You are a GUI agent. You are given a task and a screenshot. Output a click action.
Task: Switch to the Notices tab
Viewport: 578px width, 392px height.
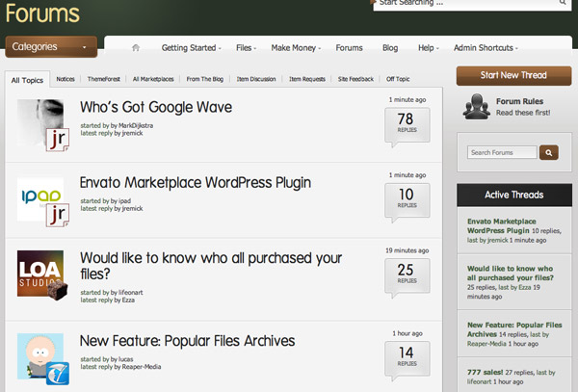coord(66,79)
